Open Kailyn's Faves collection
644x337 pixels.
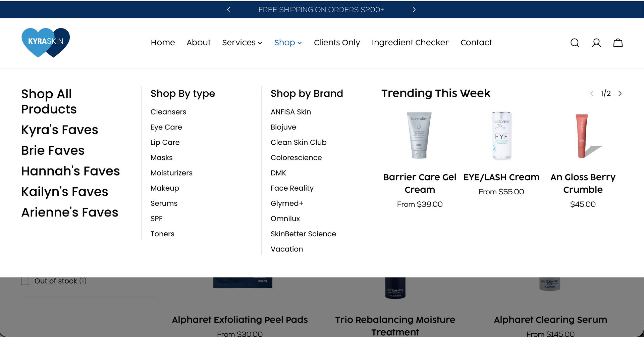coord(65,192)
